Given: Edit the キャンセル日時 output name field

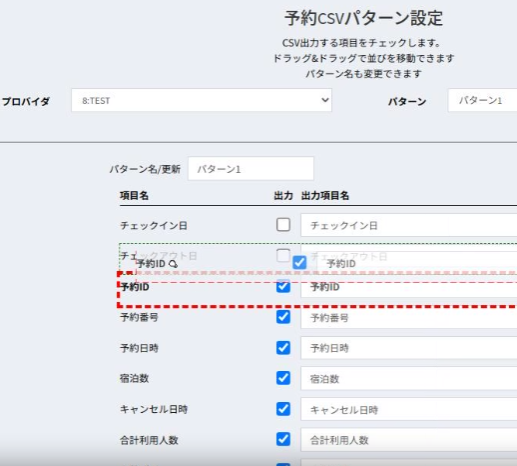Looking at the screenshot, I should tap(409, 409).
